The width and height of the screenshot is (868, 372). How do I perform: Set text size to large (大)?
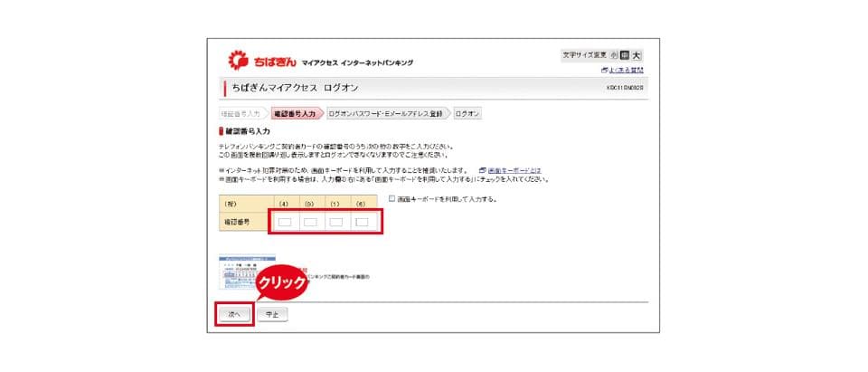click(637, 55)
